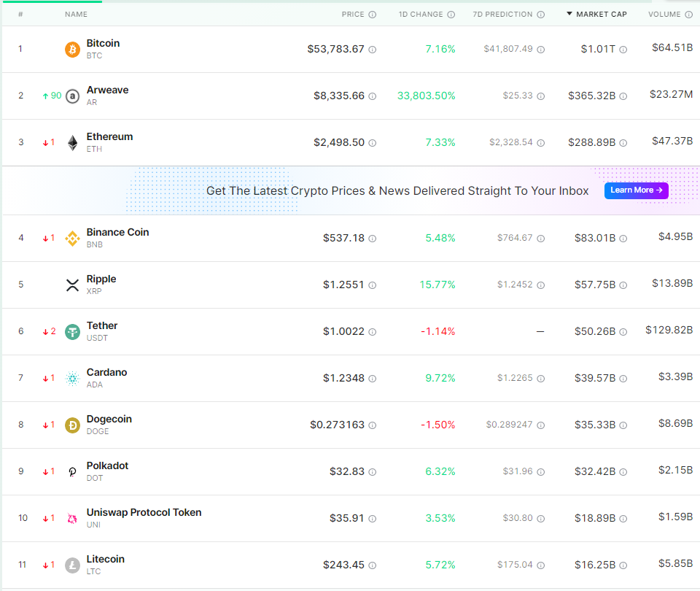Click info icon next to Bitcoin price $53,783.67
Viewport: 700px width, 591px height.
373,50
